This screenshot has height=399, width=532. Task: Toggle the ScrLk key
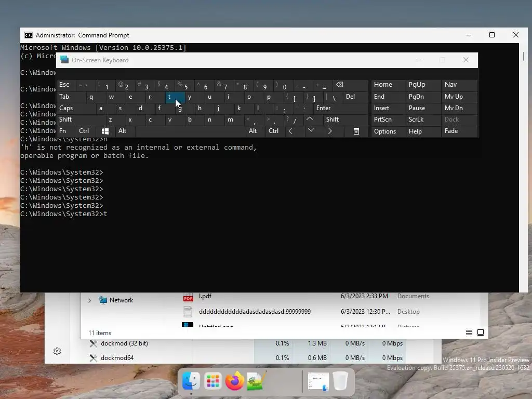coord(423,119)
